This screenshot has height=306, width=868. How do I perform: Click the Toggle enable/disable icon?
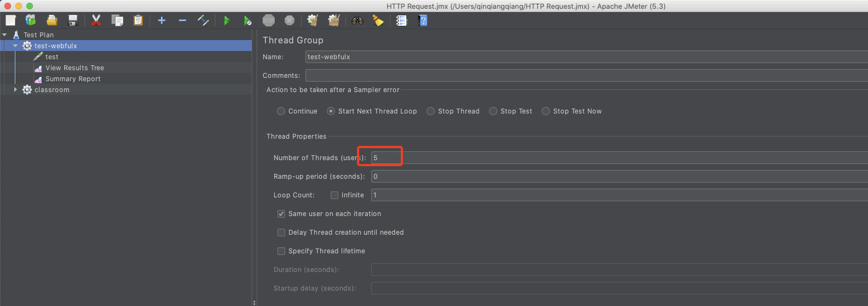tap(203, 20)
